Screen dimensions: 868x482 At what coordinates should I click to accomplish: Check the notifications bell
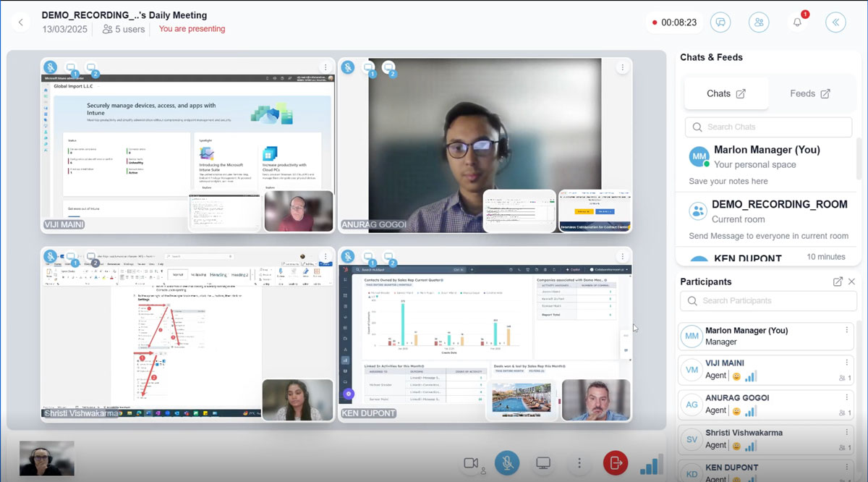coord(797,22)
